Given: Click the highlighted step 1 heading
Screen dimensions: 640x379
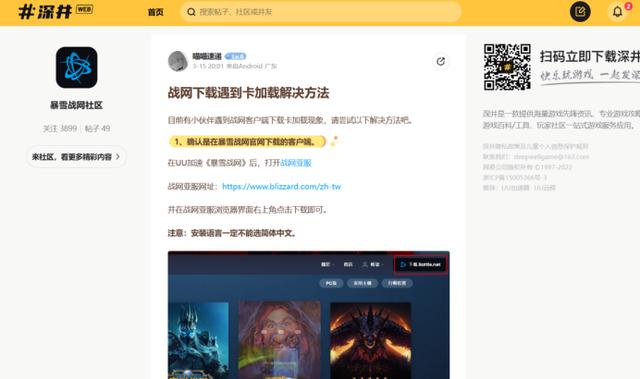Looking at the screenshot, I should (x=247, y=142).
